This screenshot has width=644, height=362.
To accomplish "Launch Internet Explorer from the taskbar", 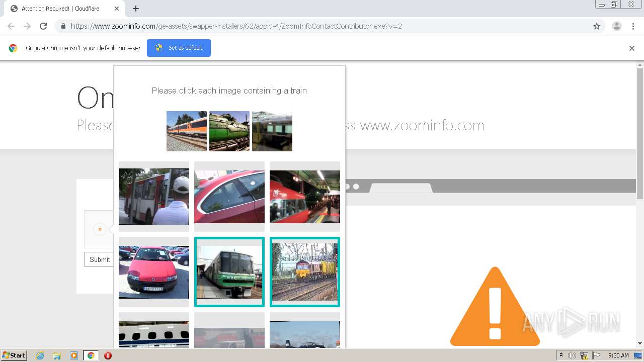I will (40, 355).
